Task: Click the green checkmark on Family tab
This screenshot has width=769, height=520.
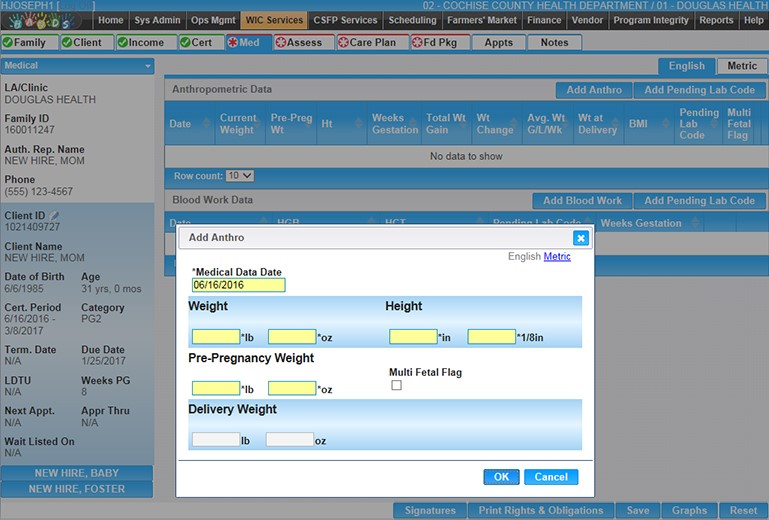Action: click(8, 42)
